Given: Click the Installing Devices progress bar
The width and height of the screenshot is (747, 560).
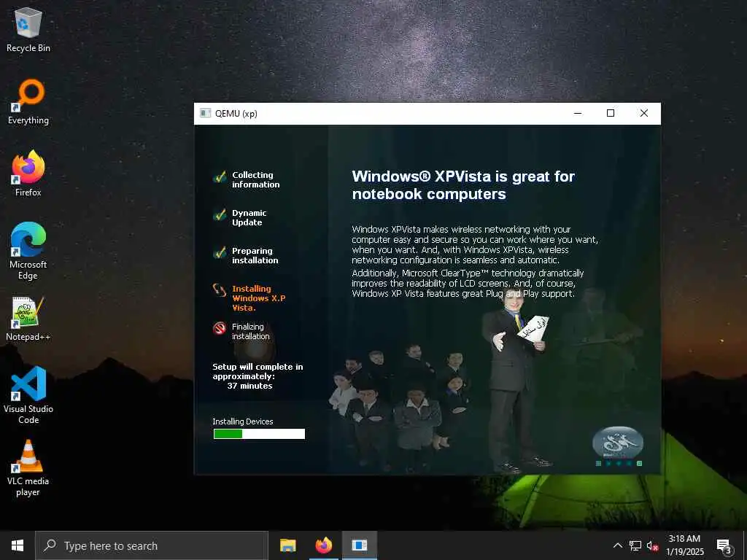Looking at the screenshot, I should (259, 434).
